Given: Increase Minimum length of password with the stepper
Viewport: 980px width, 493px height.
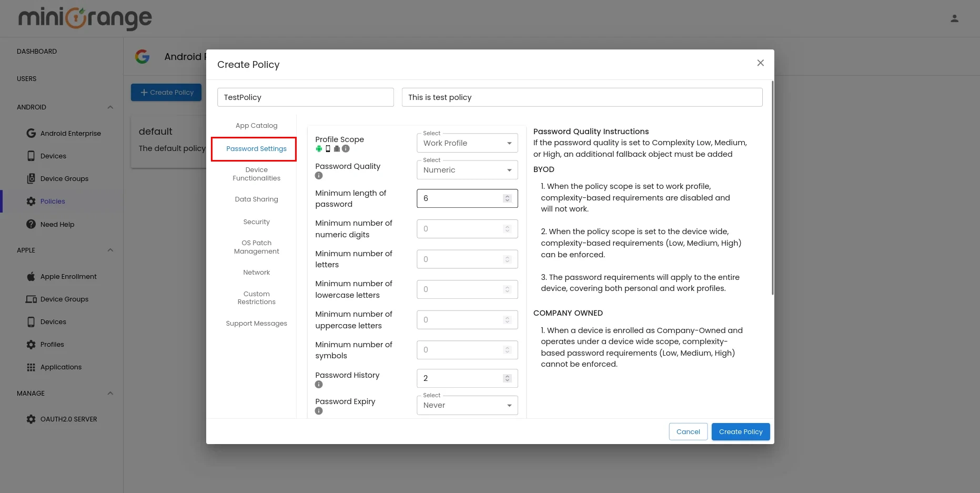Looking at the screenshot, I should [507, 196].
